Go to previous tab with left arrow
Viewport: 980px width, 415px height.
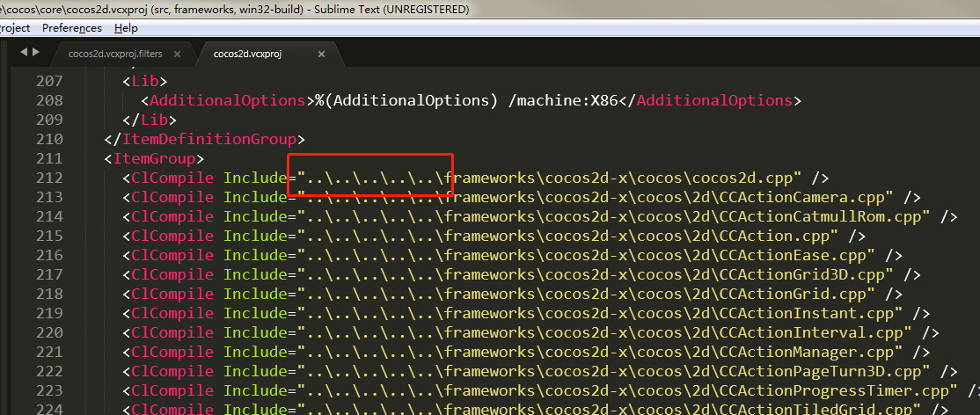24,53
